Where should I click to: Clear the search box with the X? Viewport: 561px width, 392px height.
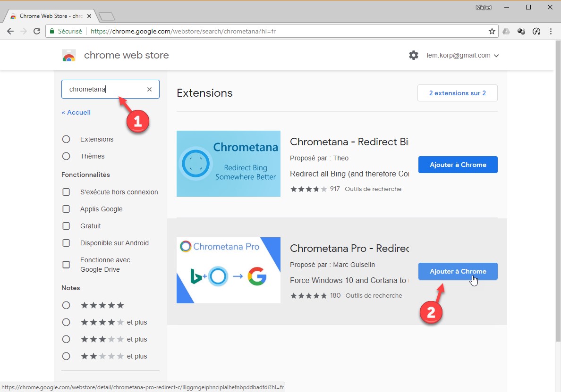pyautogui.click(x=150, y=89)
